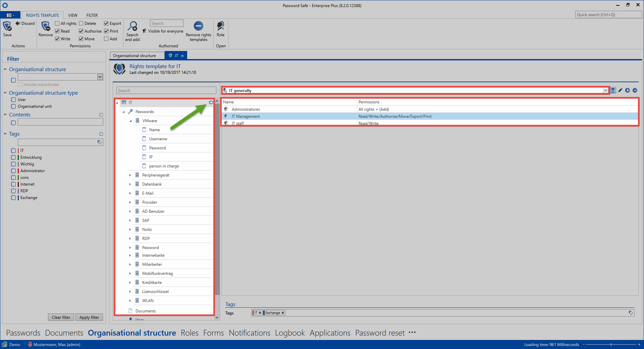Open the RIGHTS TEMPLATE ribbon tab
The image size is (644, 349).
click(43, 15)
